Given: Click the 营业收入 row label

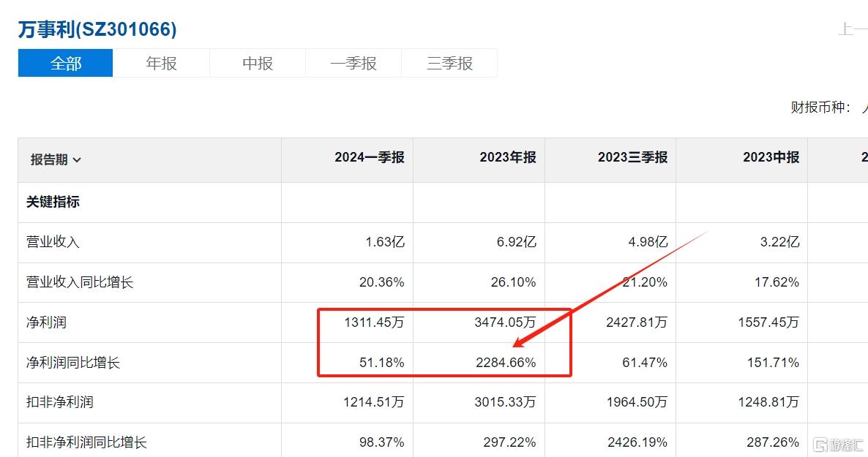Looking at the screenshot, I should point(53,242).
